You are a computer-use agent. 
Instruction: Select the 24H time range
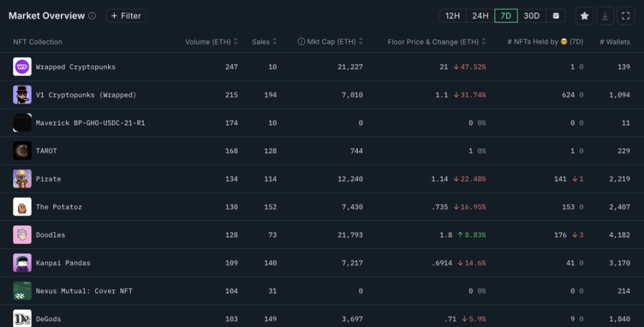click(480, 16)
